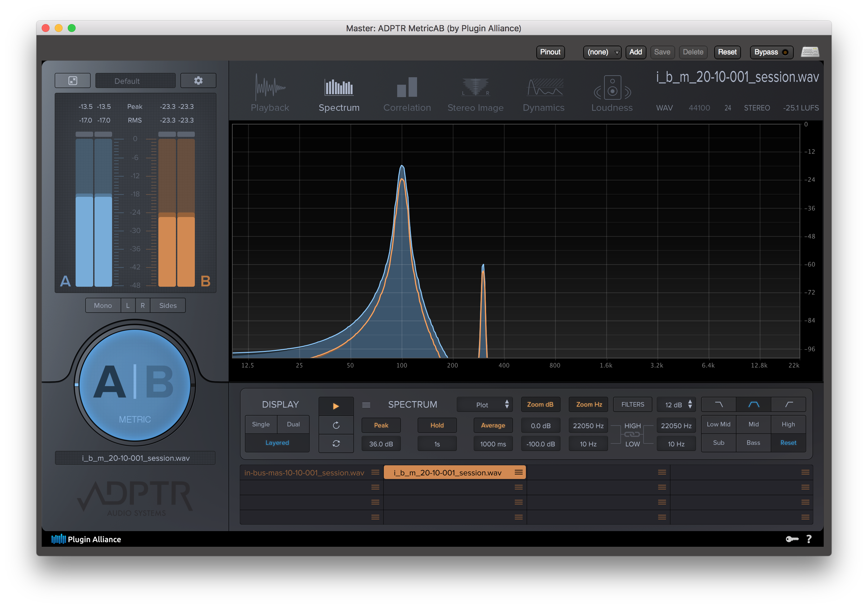This screenshot has height=608, width=868.
Task: Click the top toolbar Reset button
Action: tap(727, 52)
